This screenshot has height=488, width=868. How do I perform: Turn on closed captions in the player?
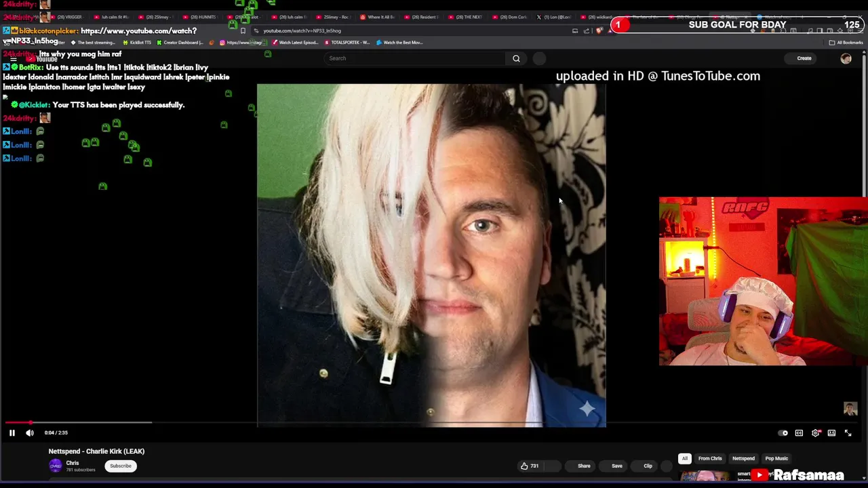(799, 433)
